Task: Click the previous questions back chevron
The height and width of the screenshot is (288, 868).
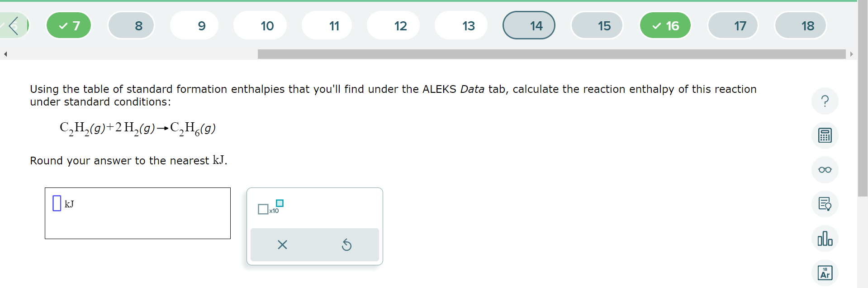Action: 14,26
